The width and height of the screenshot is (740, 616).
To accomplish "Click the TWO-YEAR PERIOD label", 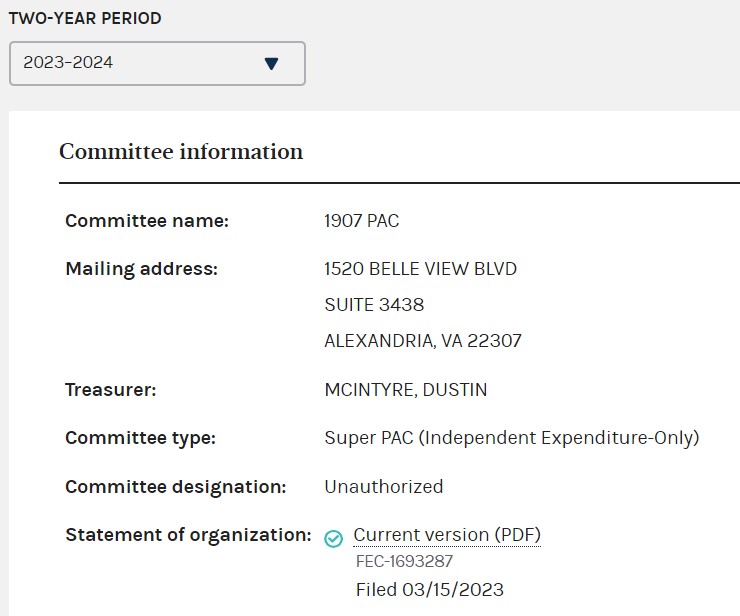I will point(85,18).
